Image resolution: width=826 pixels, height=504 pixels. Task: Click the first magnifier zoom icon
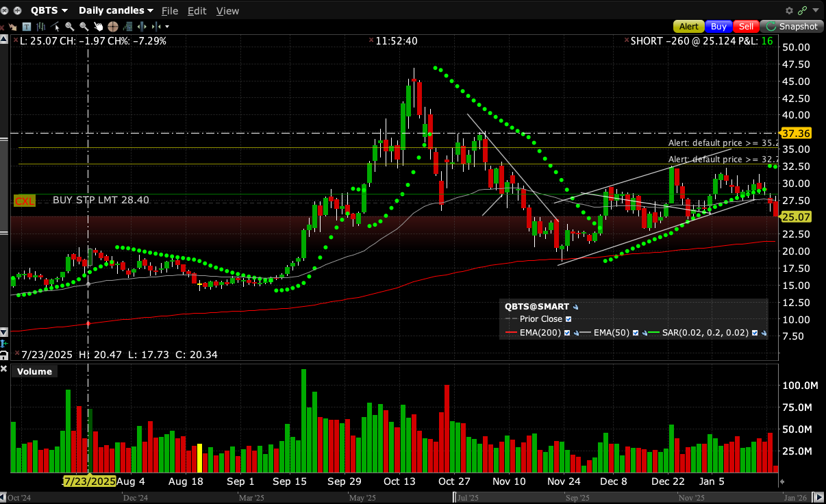pos(70,27)
